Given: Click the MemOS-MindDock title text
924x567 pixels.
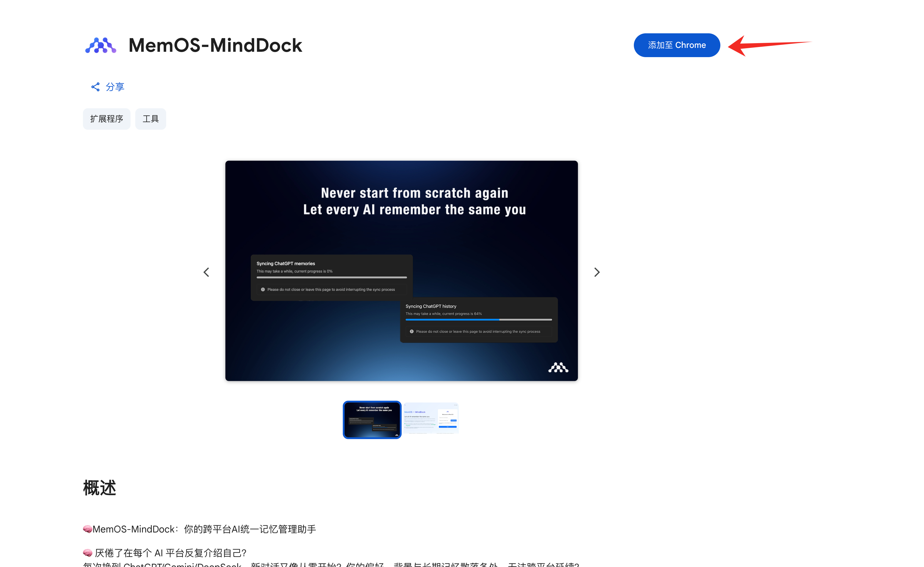Looking at the screenshot, I should pyautogui.click(x=215, y=46).
